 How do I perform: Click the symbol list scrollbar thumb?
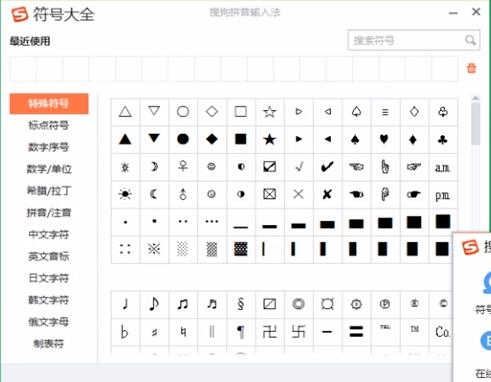click(x=476, y=124)
